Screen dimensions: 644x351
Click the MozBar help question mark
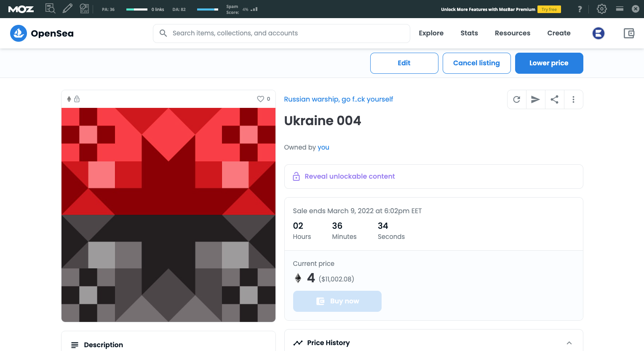tap(580, 9)
